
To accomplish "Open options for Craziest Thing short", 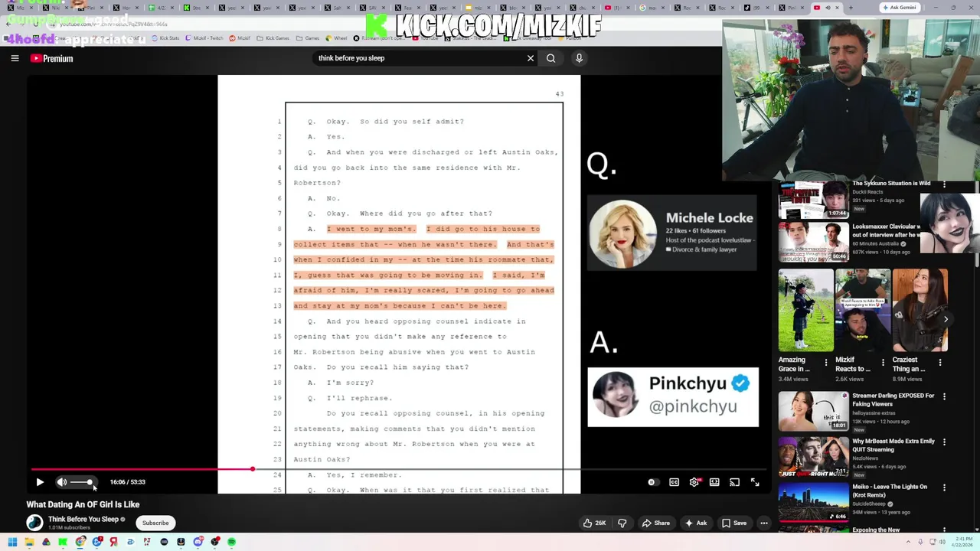I will [940, 362].
